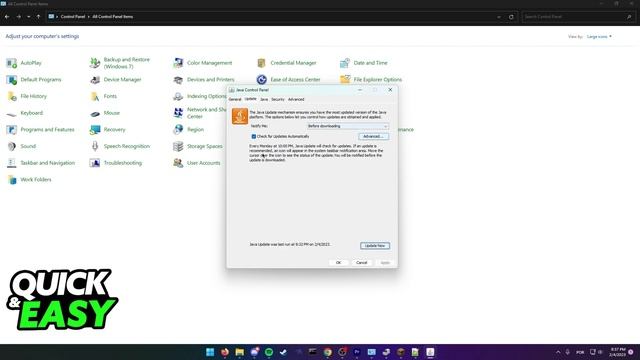Open Indexing Options
Viewport: 640px width, 360px height.
[x=200, y=96]
